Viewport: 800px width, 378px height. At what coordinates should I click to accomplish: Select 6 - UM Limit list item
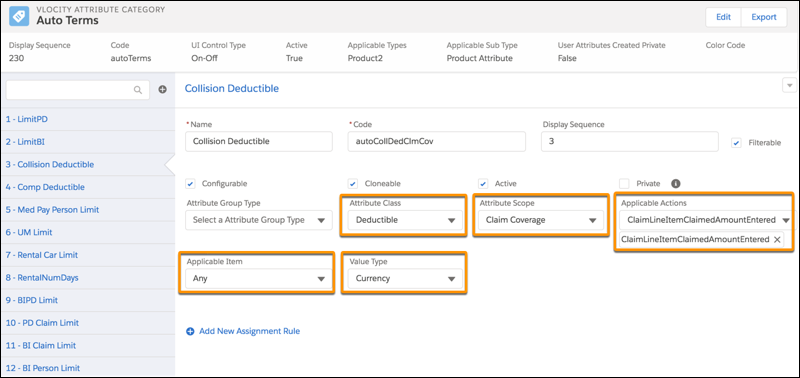(87, 232)
